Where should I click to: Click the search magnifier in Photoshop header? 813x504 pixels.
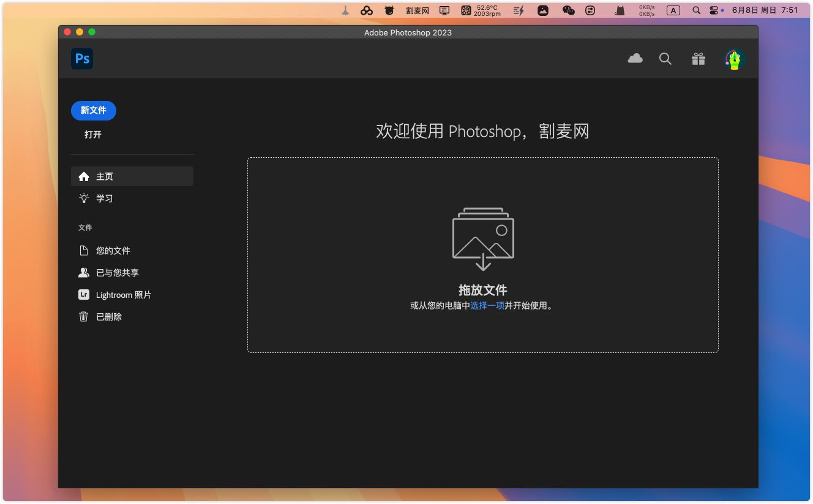[x=665, y=59]
